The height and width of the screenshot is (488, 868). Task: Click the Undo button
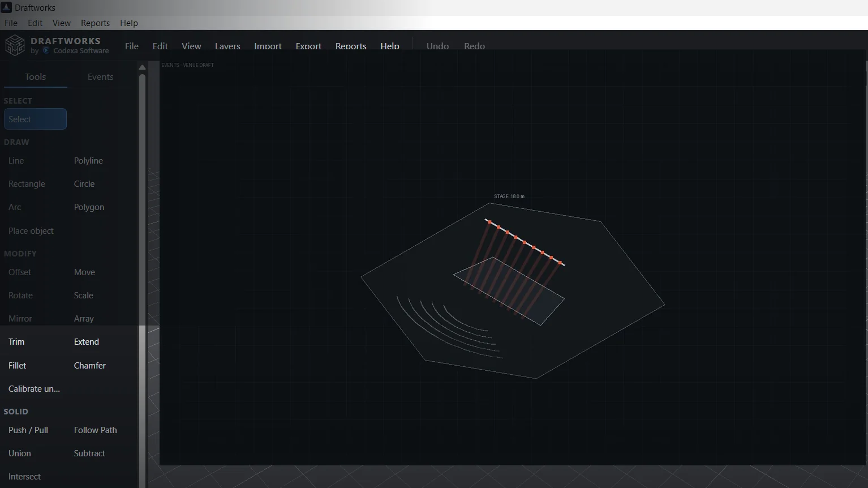[437, 46]
